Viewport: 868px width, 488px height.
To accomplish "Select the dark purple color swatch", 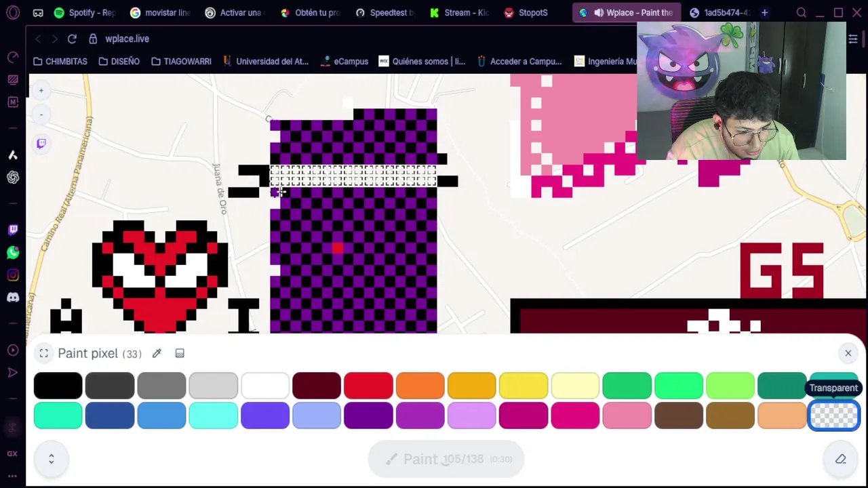I will (x=368, y=415).
